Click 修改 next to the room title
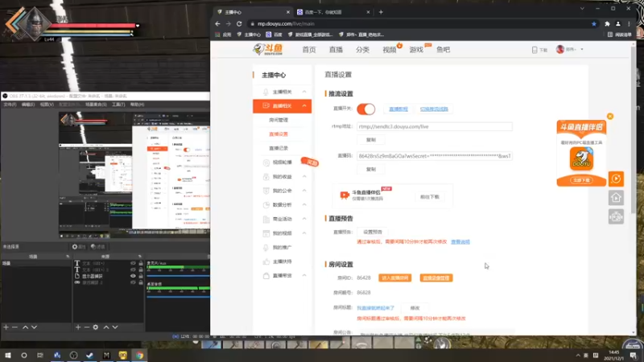The image size is (644, 362). (415, 308)
